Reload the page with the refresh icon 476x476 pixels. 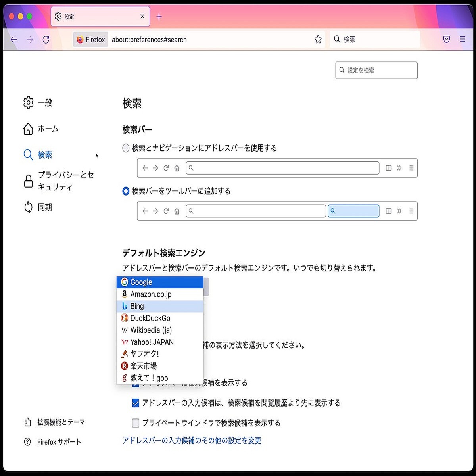click(46, 39)
